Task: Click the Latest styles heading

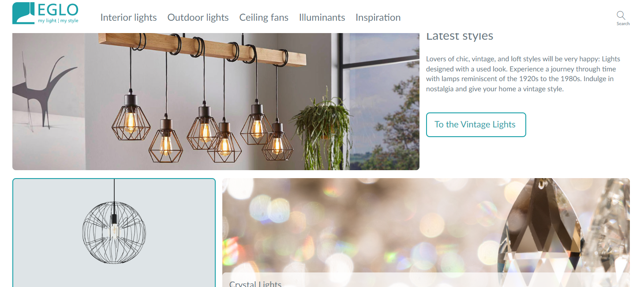Action: (x=460, y=36)
